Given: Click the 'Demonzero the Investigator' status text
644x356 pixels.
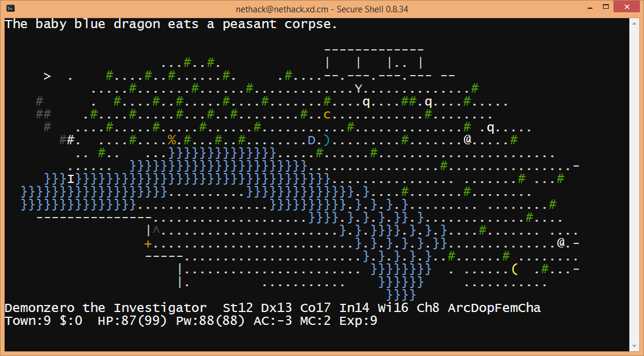Looking at the screenshot, I should [x=106, y=308].
